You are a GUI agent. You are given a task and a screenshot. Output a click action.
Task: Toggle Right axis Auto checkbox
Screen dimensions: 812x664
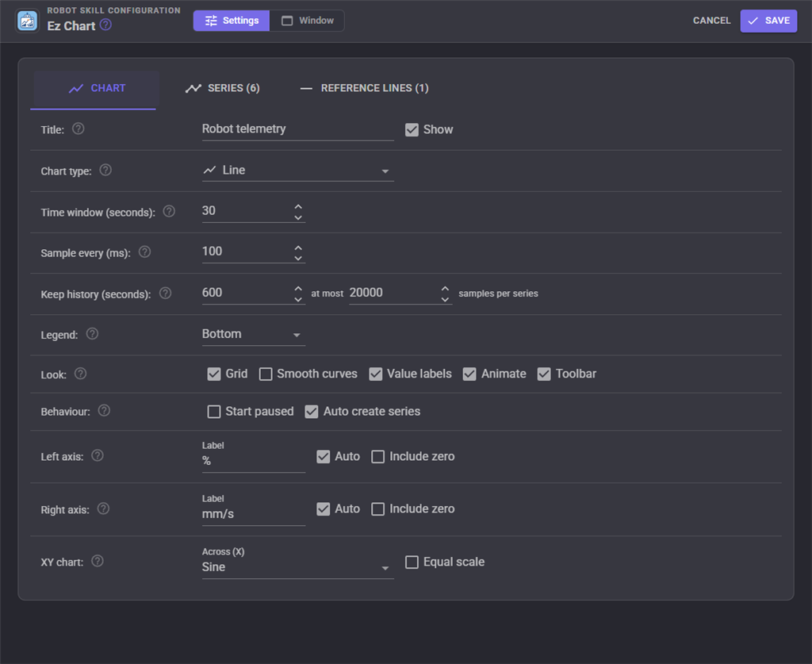coord(324,509)
